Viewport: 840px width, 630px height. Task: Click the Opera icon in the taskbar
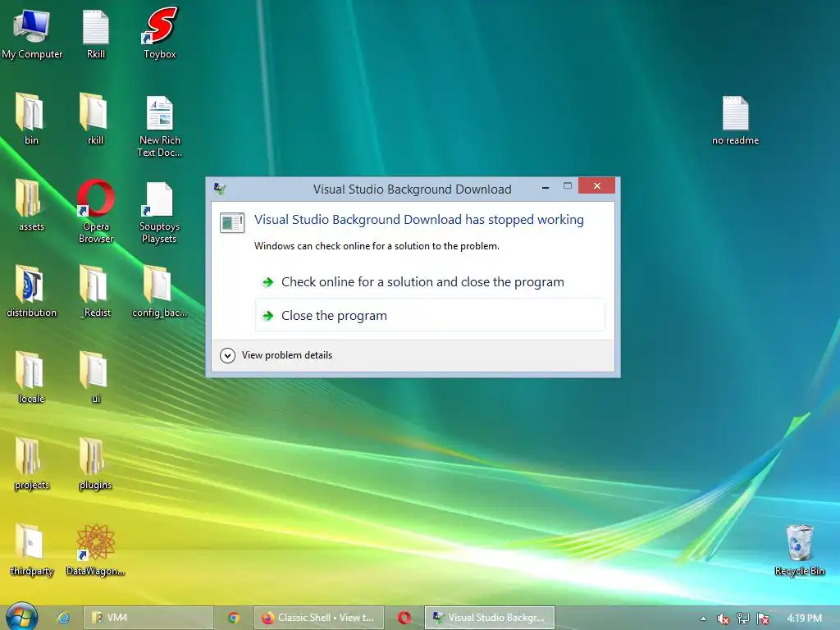404,618
